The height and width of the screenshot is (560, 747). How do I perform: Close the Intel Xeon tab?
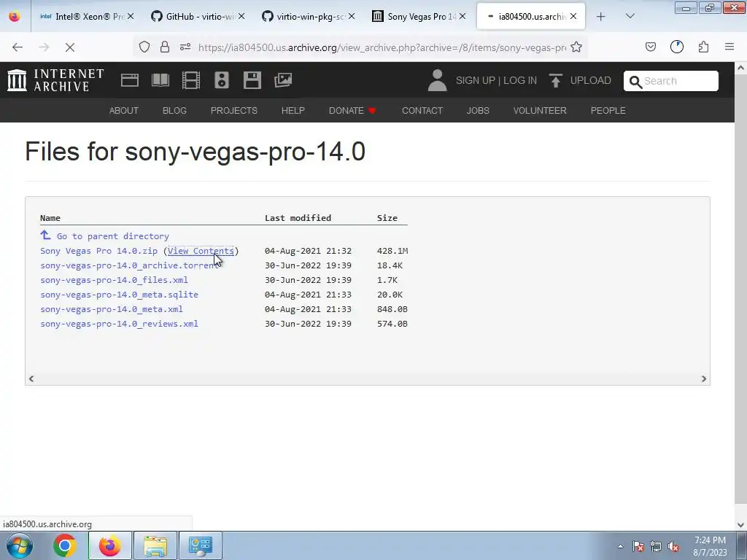pyautogui.click(x=131, y=16)
